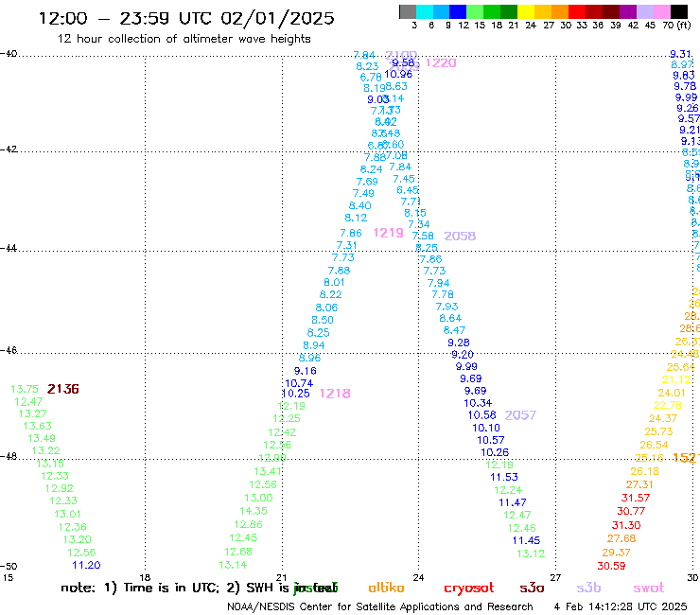Click the '4 Feb 14:12:28 UTC 2025' timestamp
The height and width of the screenshot is (615, 700).
click(x=621, y=606)
